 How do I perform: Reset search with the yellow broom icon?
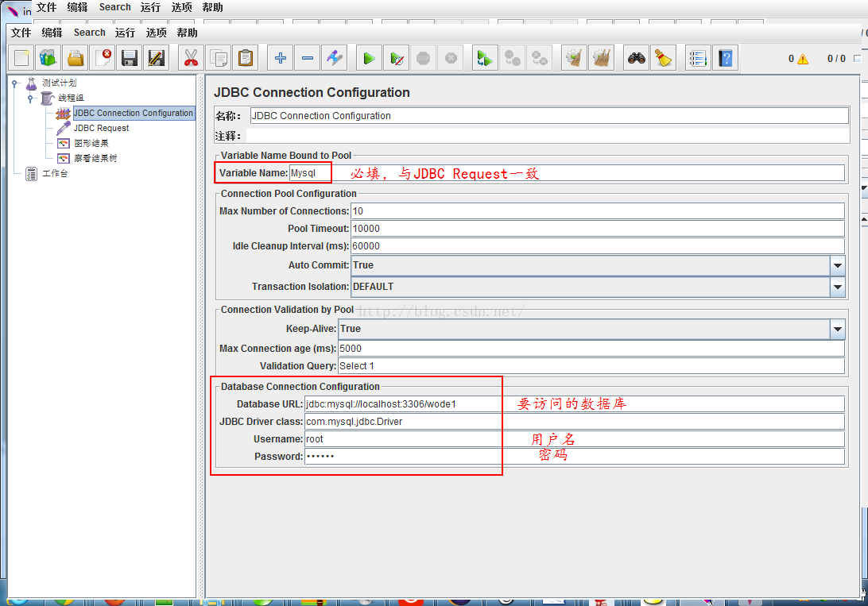click(x=663, y=57)
